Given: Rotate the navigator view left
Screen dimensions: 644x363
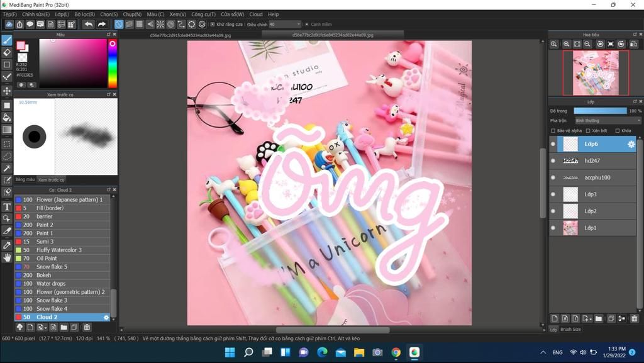Looking at the screenshot, I should [600, 44].
